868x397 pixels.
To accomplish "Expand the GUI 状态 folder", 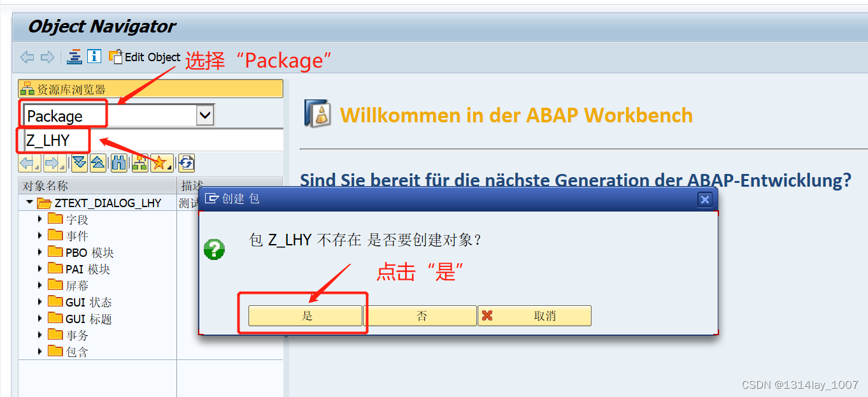I will 40,302.
